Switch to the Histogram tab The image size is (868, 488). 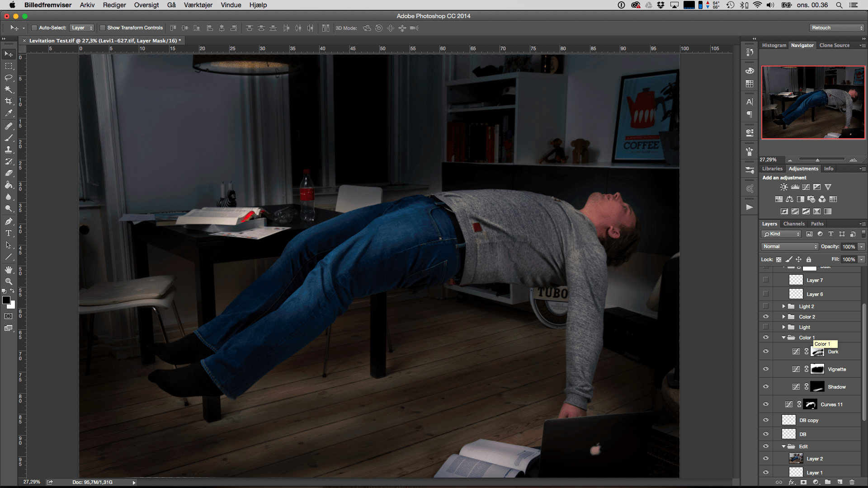pos(774,45)
